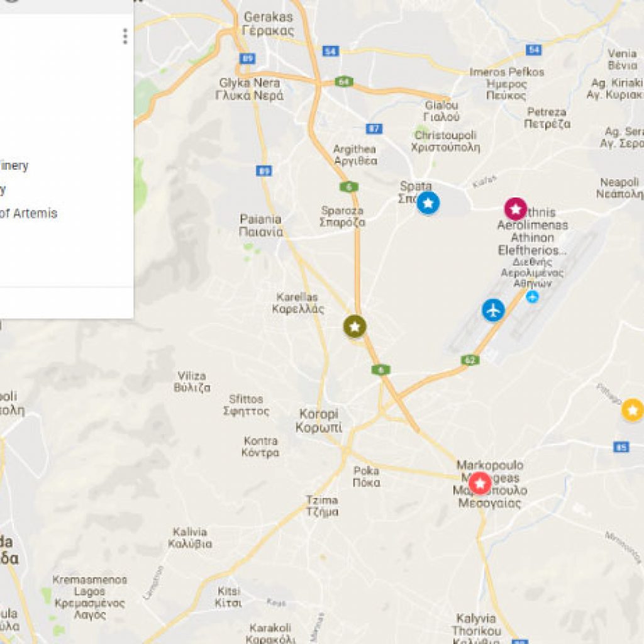The width and height of the screenshot is (644, 644).
Task: Click the green route 64 shield
Action: (344, 81)
